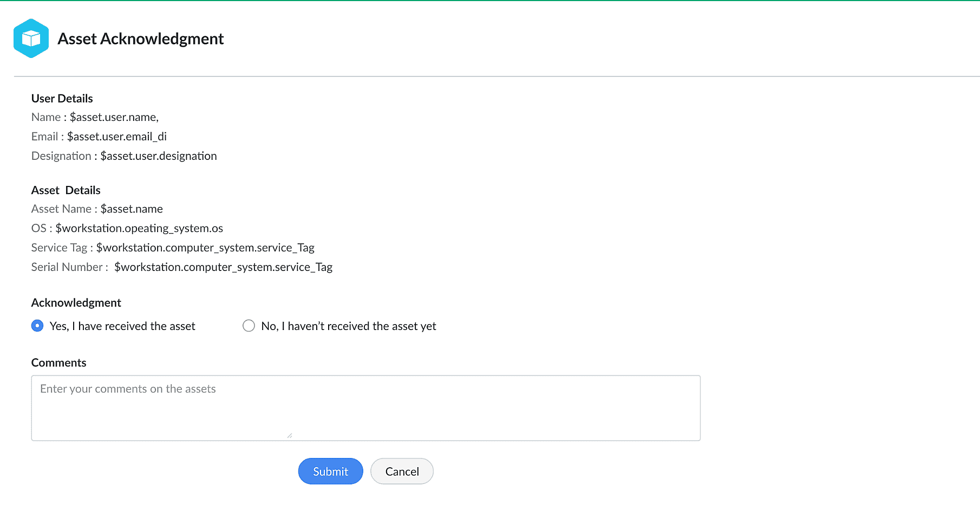Image resolution: width=980 pixels, height=517 pixels.
Task: Click the blue cube Asset Acknowledgment logo
Action: [x=31, y=38]
